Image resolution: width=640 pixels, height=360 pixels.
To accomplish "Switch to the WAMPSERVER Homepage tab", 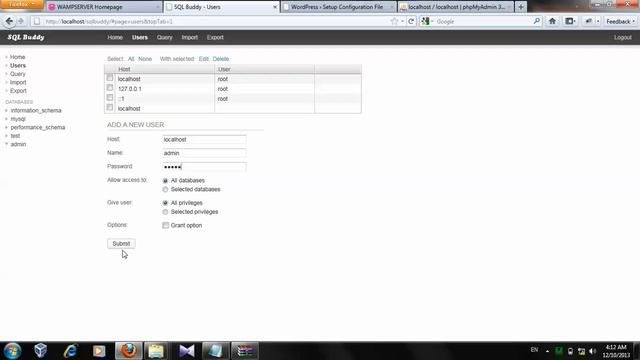I will [104, 7].
